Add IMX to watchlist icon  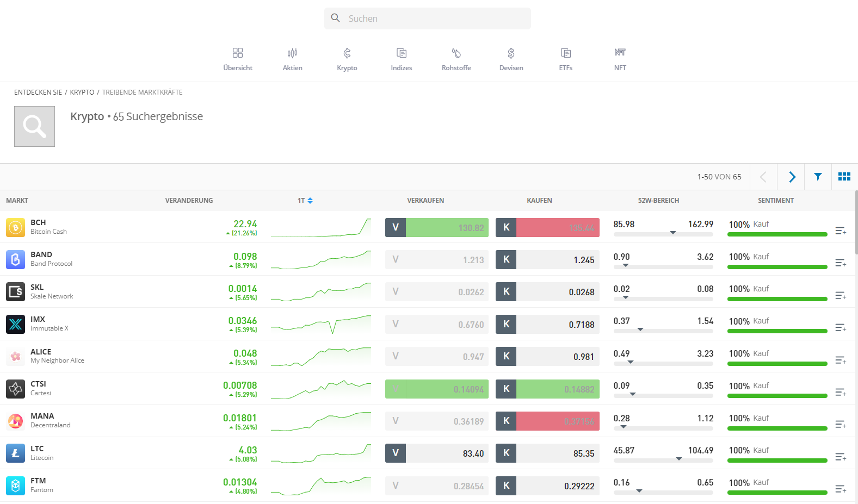(841, 328)
